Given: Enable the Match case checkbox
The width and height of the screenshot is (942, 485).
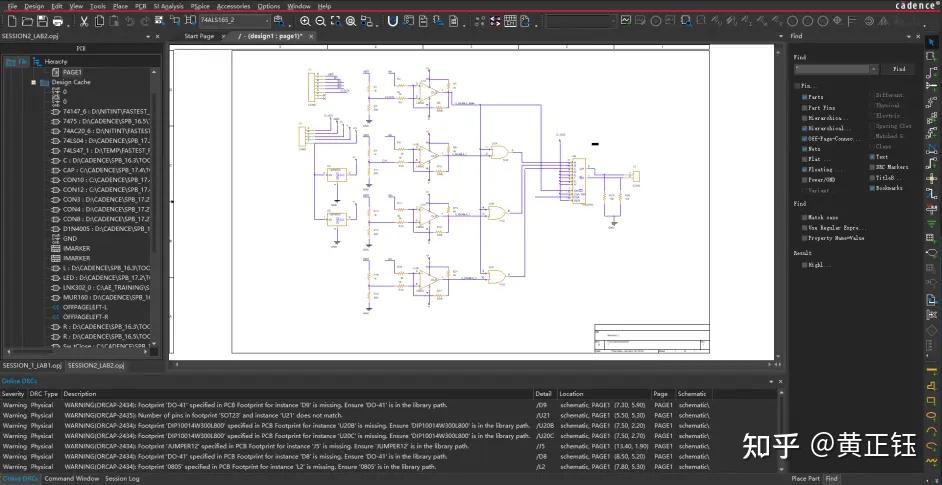Looking at the screenshot, I should pyautogui.click(x=804, y=217).
